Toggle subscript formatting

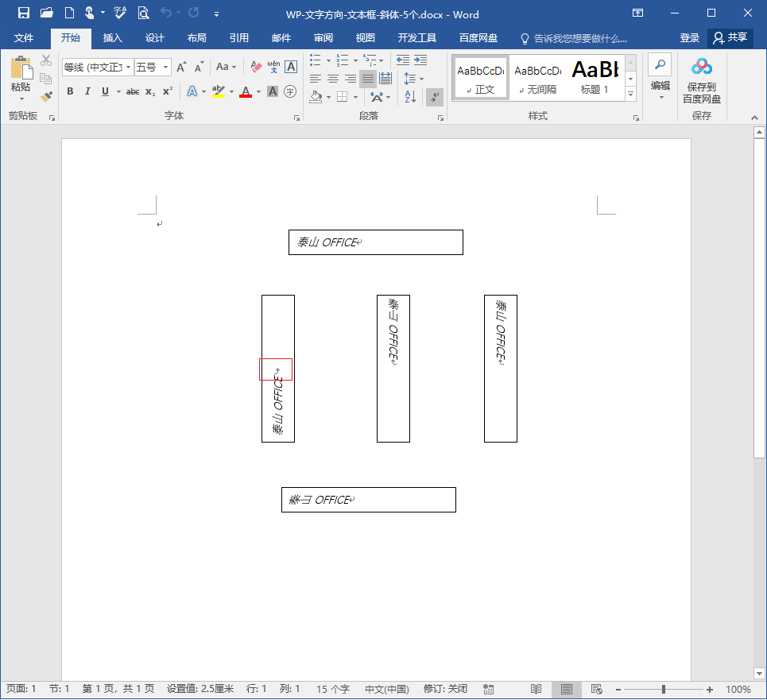(x=150, y=91)
